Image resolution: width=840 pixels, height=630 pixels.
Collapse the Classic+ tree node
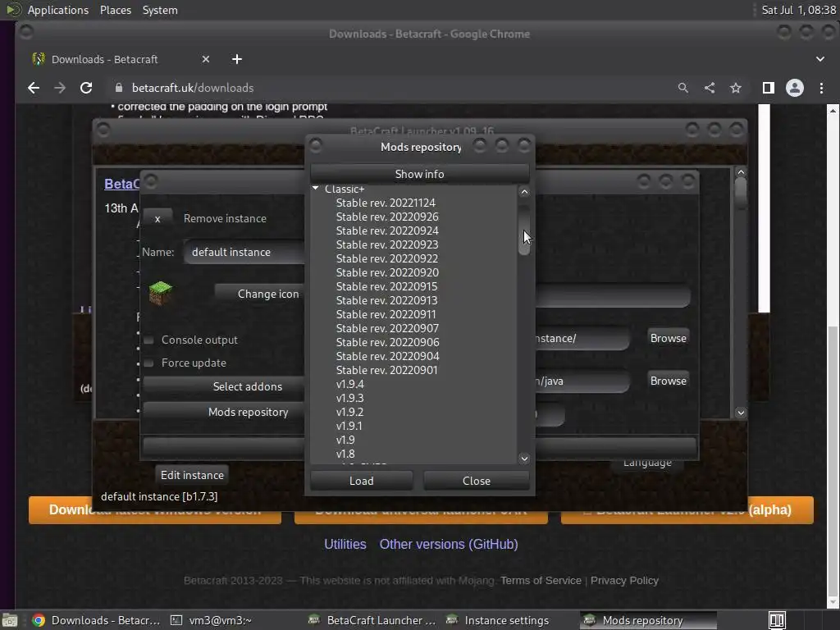(316, 189)
